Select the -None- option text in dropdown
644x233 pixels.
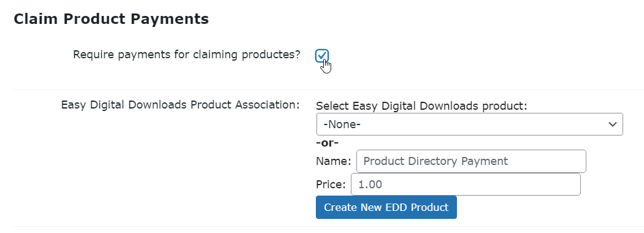tap(342, 124)
